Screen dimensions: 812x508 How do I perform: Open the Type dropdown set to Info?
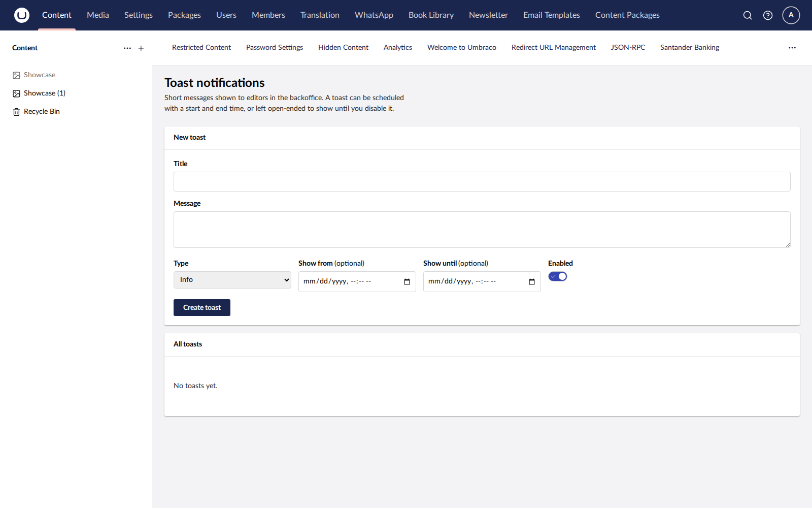point(232,280)
